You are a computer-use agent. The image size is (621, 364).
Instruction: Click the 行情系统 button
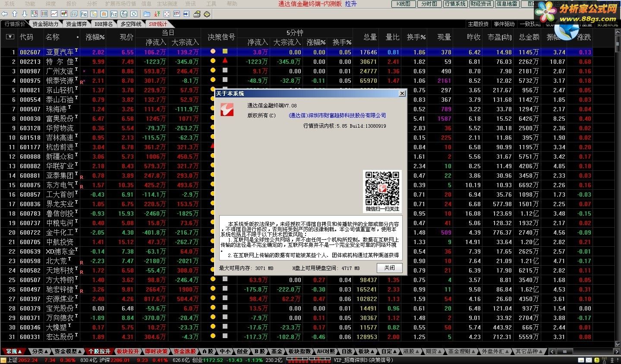click(455, 4)
